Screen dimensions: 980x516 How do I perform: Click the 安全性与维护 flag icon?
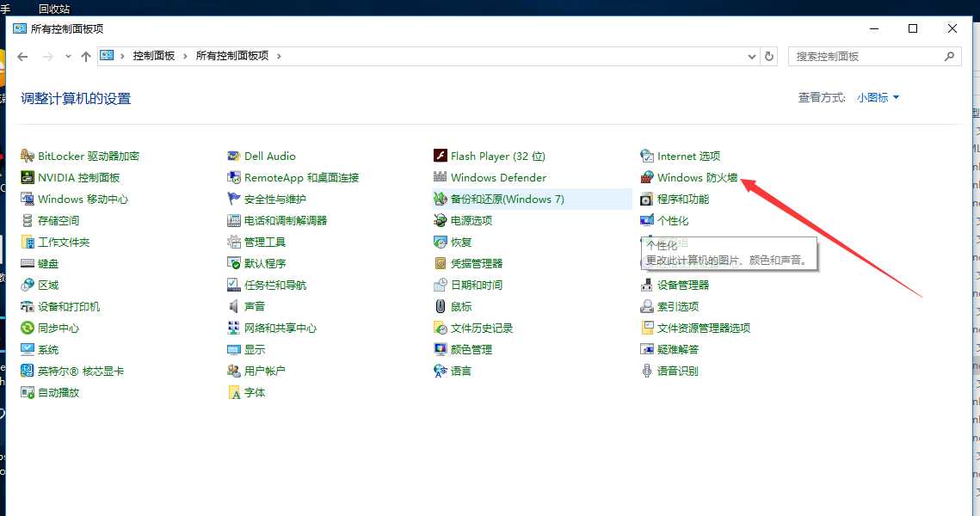(234, 200)
